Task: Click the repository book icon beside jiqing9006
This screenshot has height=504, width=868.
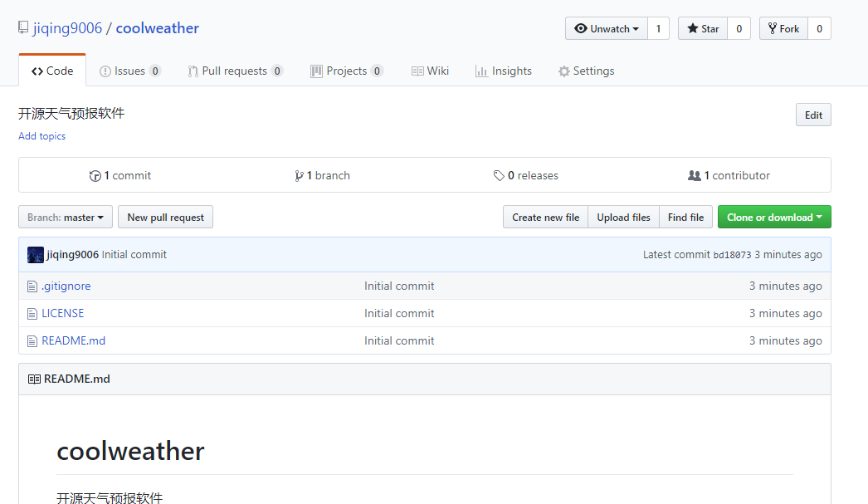Action: pyautogui.click(x=23, y=27)
